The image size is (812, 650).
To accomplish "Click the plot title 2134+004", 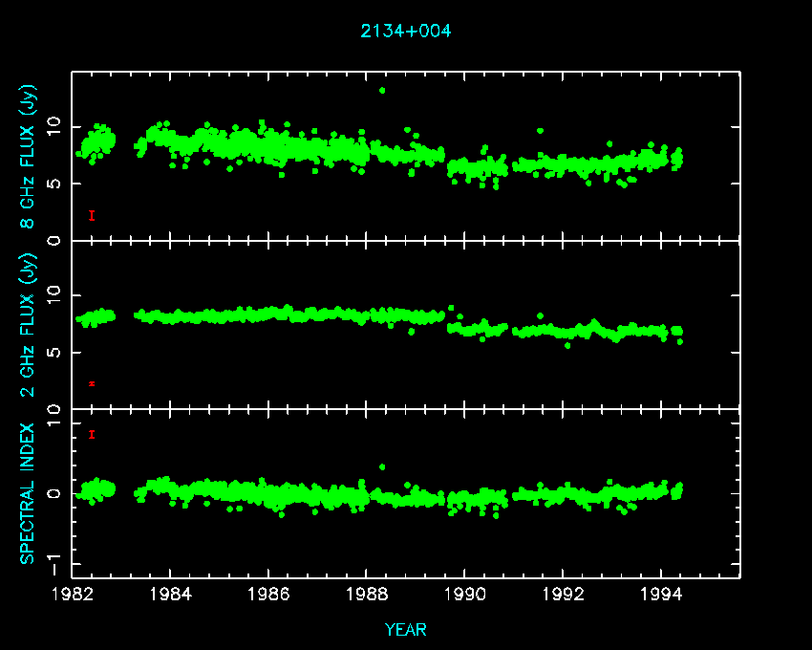I will point(405,31).
